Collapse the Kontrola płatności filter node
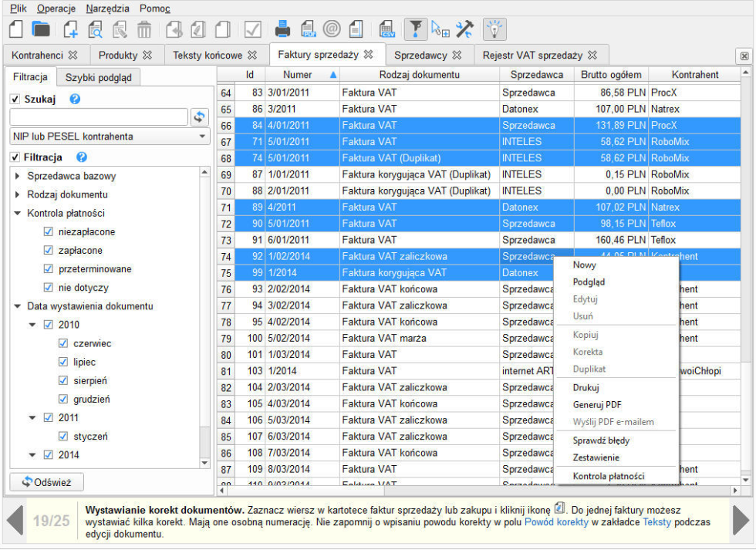Viewport: 756px width, 550px height. (17, 213)
